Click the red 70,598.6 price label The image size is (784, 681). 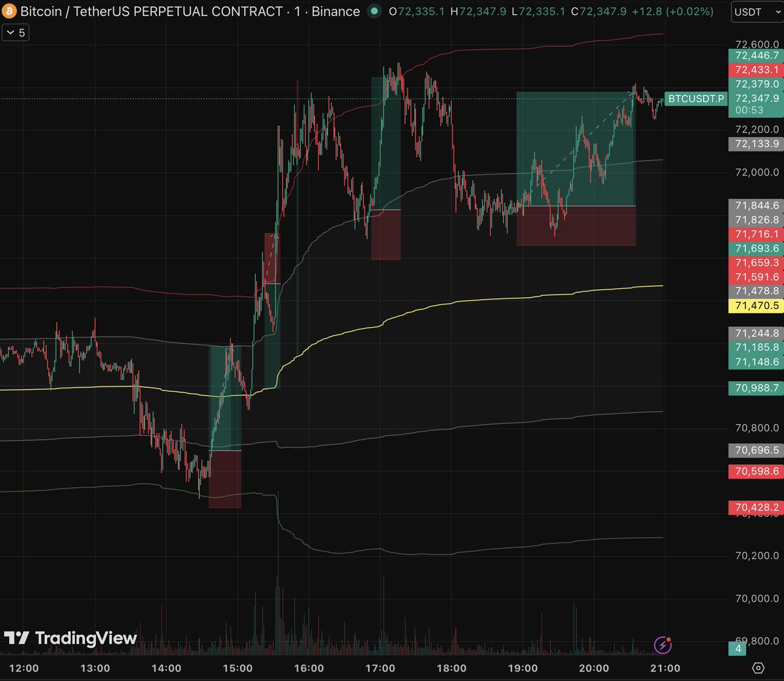(756, 471)
